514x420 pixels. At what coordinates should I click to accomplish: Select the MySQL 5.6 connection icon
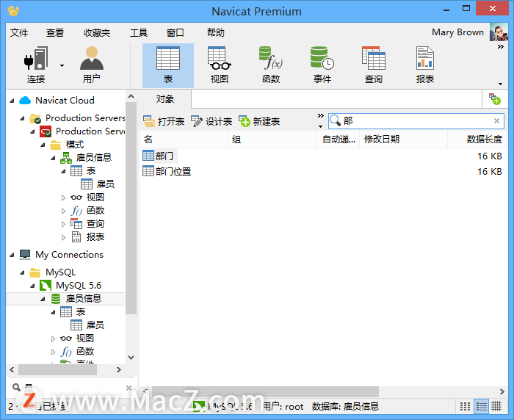(x=46, y=286)
